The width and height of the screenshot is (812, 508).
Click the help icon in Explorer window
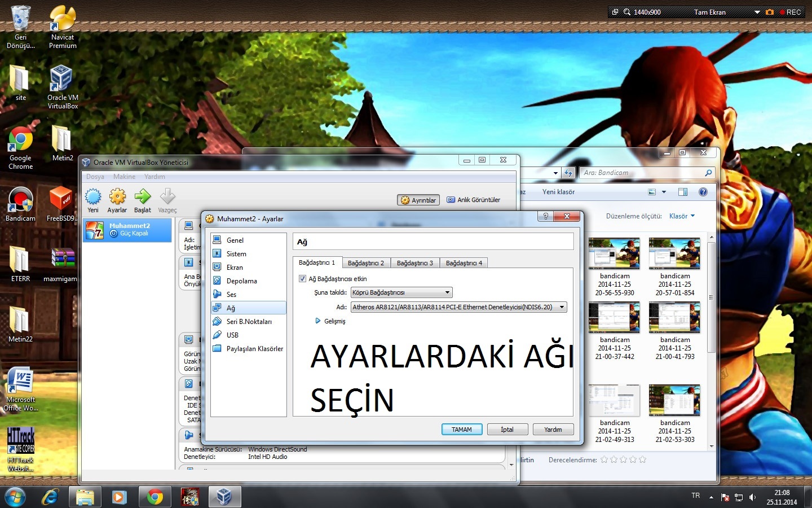(703, 192)
